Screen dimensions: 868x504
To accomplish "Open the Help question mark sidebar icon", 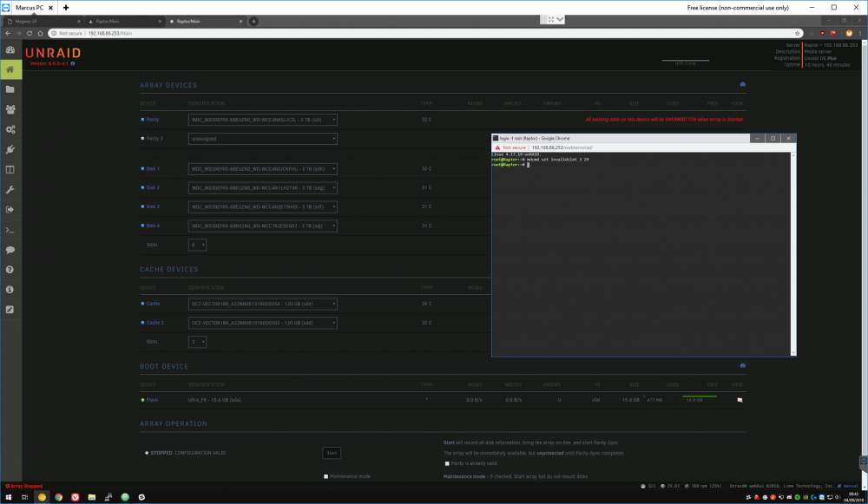I will pos(10,270).
